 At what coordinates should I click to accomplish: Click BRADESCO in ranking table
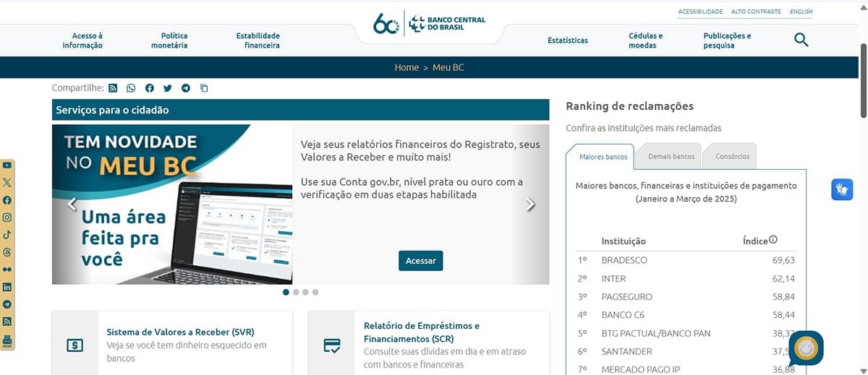pos(624,260)
